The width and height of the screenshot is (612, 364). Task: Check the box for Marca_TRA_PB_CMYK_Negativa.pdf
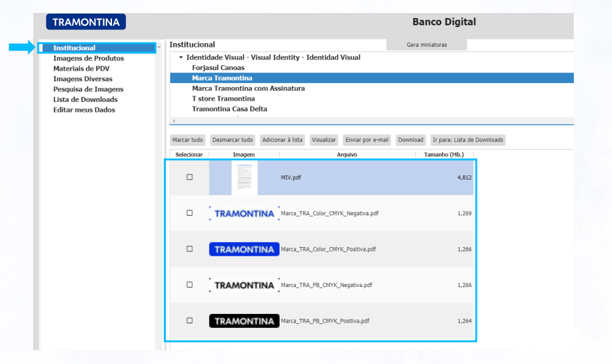[x=190, y=285]
